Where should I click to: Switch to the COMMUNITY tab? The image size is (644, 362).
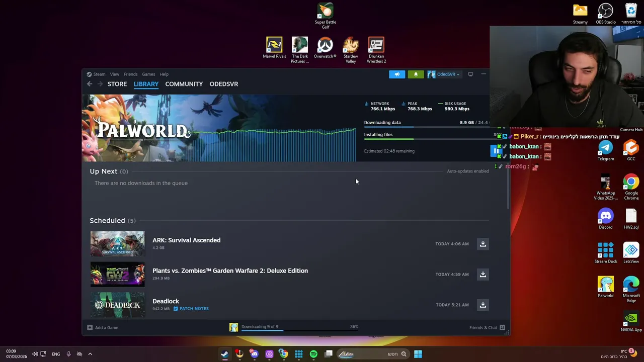pyautogui.click(x=184, y=84)
